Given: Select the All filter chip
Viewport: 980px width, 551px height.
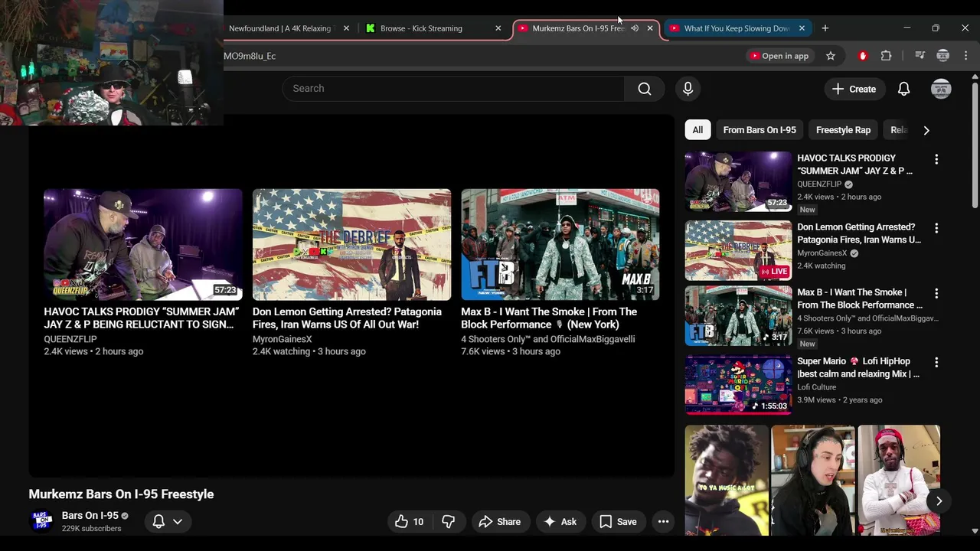Looking at the screenshot, I should point(697,130).
